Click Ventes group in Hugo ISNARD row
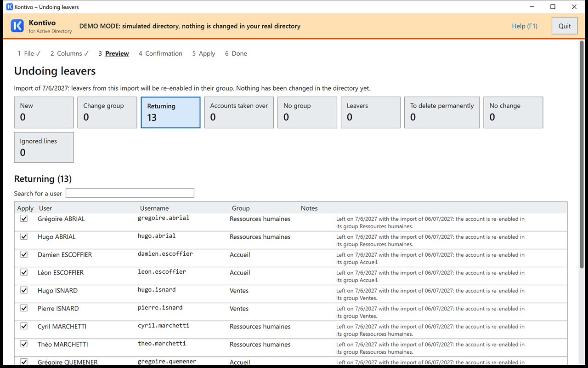This screenshot has height=368, width=588. click(x=239, y=291)
